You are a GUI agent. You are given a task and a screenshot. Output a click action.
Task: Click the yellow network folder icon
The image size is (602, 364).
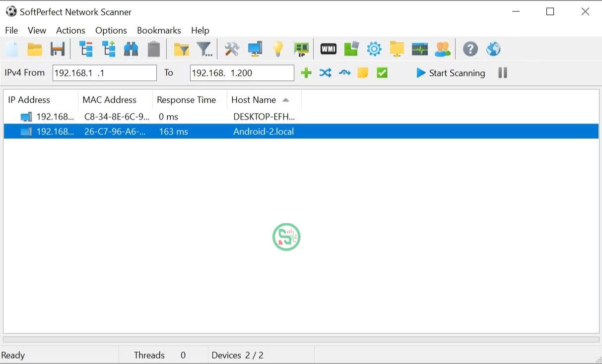(397, 49)
